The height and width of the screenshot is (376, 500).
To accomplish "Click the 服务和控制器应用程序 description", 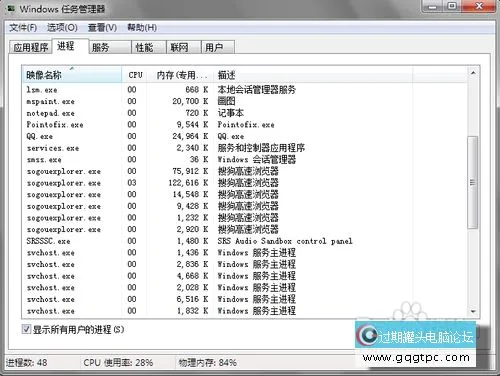I will coord(261,148).
